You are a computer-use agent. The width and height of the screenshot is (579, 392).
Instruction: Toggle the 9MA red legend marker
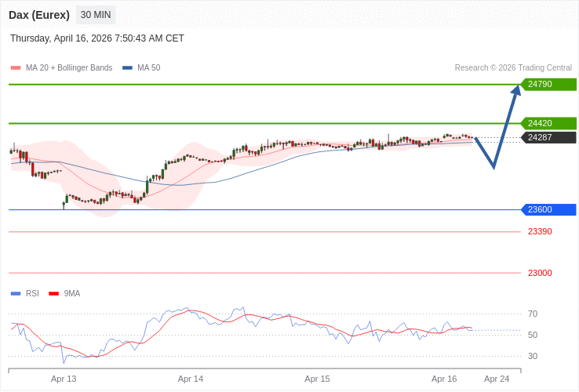coord(53,294)
